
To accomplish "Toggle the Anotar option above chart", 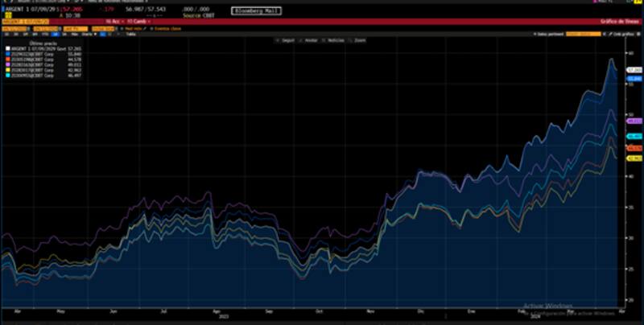I will click(308, 39).
